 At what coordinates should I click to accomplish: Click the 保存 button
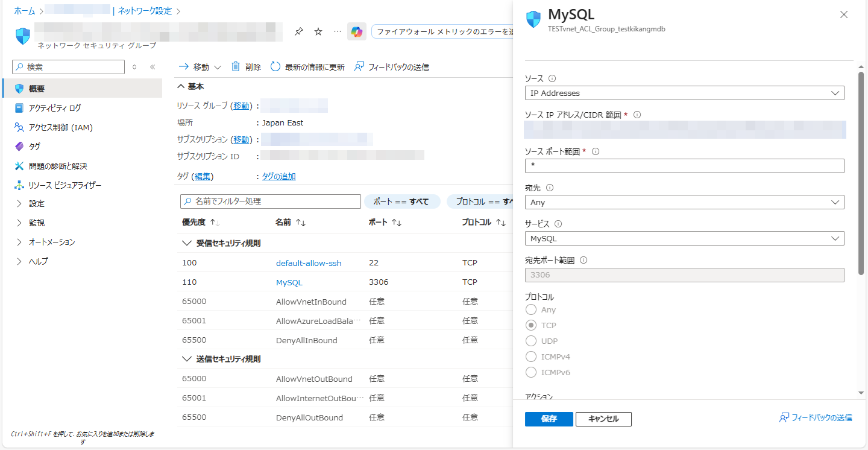tap(549, 419)
